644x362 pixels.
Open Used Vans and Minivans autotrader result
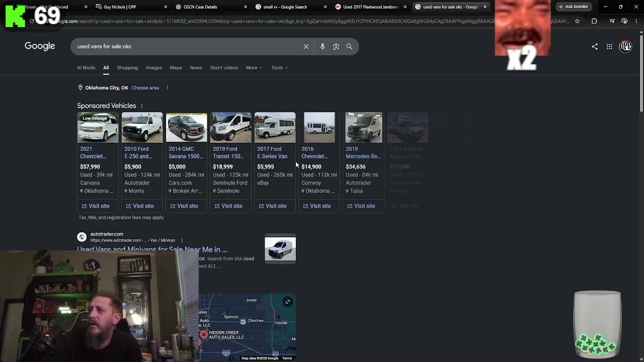(x=152, y=249)
